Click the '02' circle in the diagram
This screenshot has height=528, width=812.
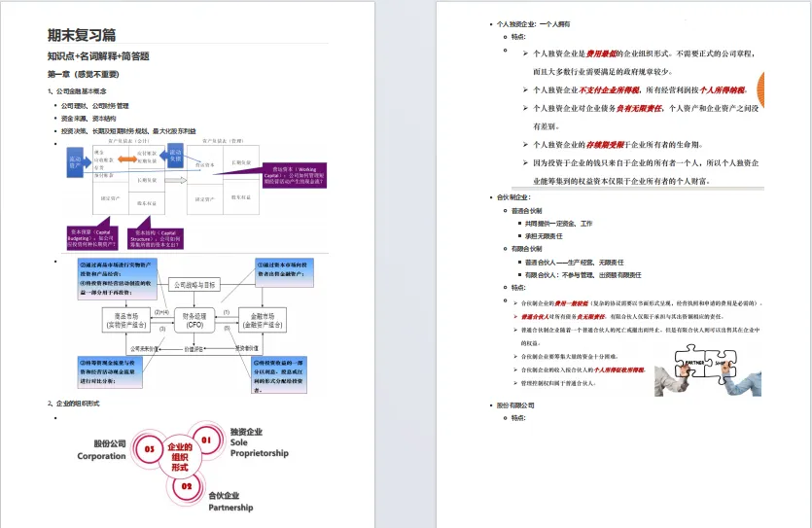187,486
